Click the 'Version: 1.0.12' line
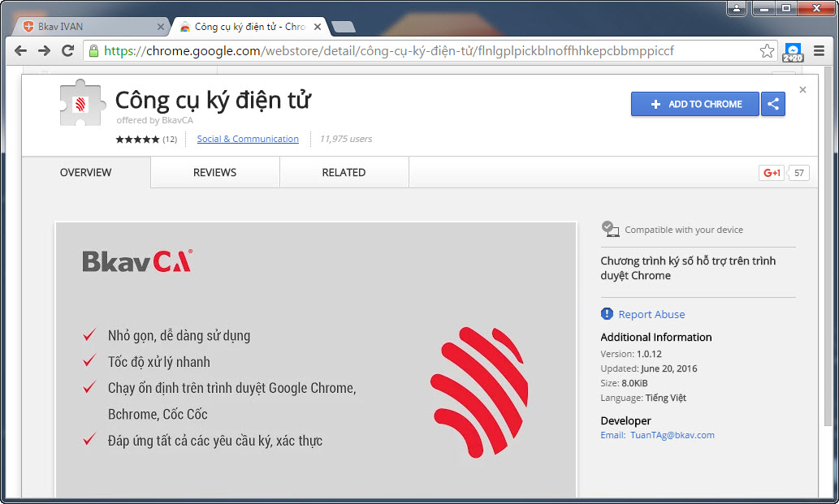Image resolution: width=839 pixels, height=504 pixels. (x=631, y=354)
